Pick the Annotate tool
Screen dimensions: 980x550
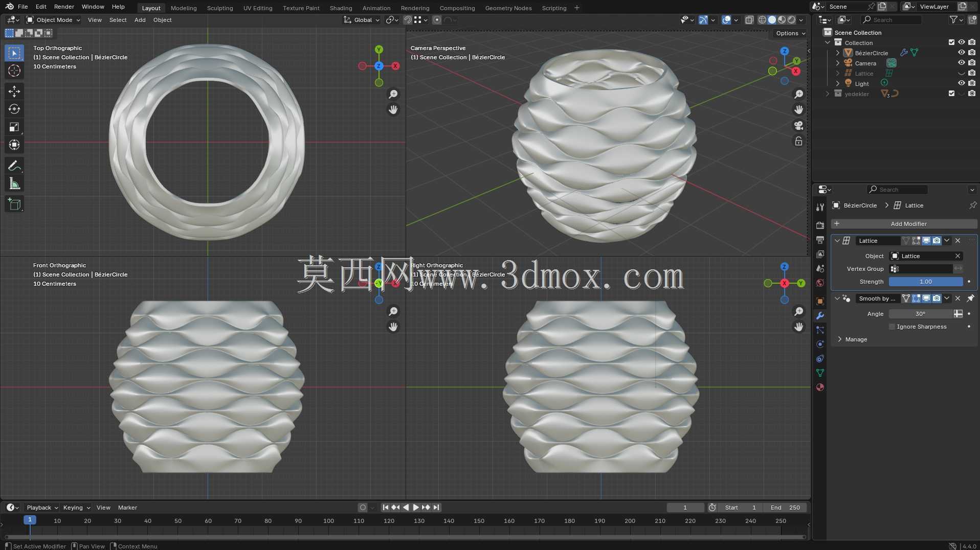pos(14,166)
